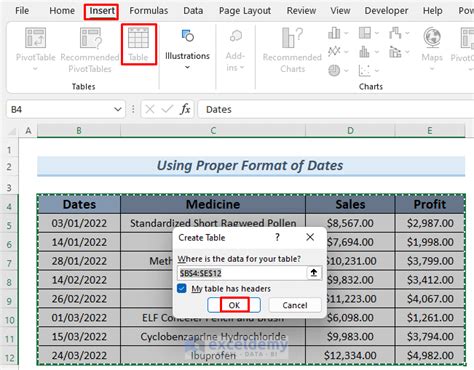Open Recommended PivotTables

90,50
